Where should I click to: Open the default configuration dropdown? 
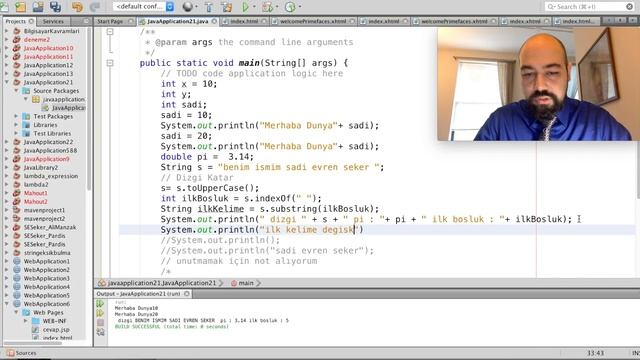[x=144, y=7]
